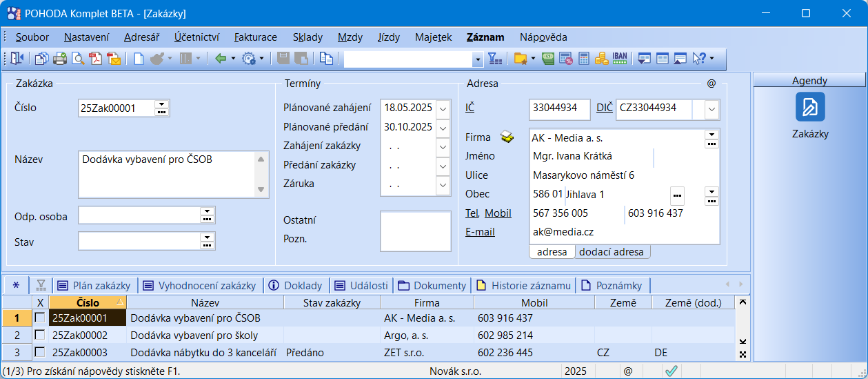Image resolution: width=868 pixels, height=379 pixels.
Task: Tick checkbox for row 25Zak00002
Action: pos(40,335)
